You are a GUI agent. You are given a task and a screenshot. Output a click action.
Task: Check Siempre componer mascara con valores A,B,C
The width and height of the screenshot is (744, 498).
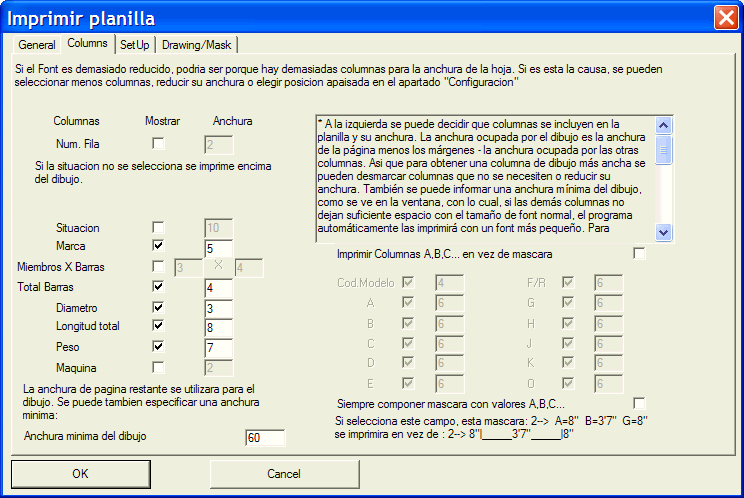tap(639, 403)
